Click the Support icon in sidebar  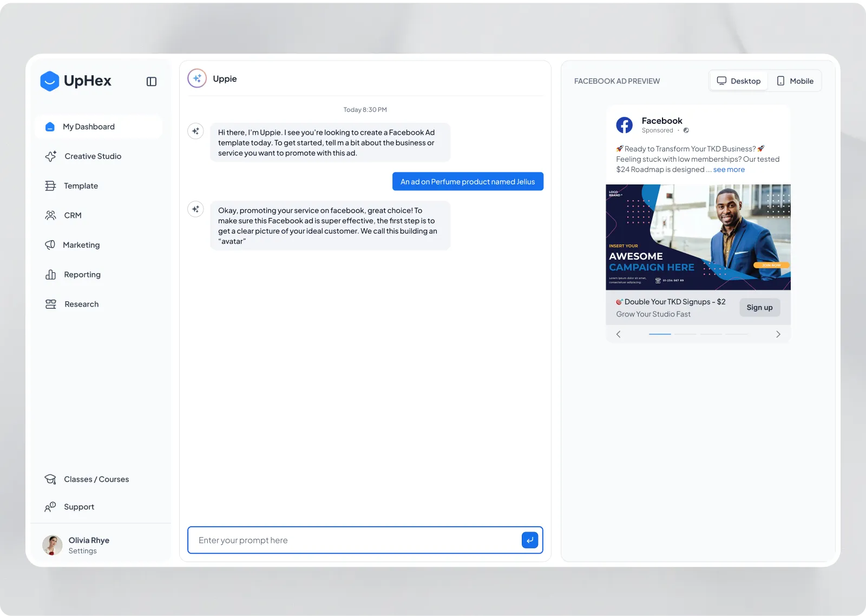click(50, 507)
